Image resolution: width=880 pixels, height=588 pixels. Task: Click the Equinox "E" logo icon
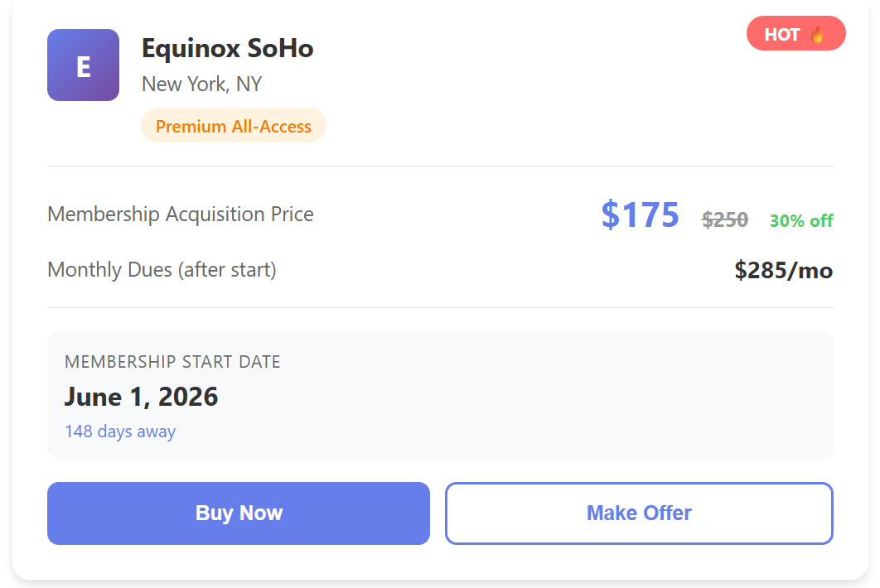click(83, 65)
